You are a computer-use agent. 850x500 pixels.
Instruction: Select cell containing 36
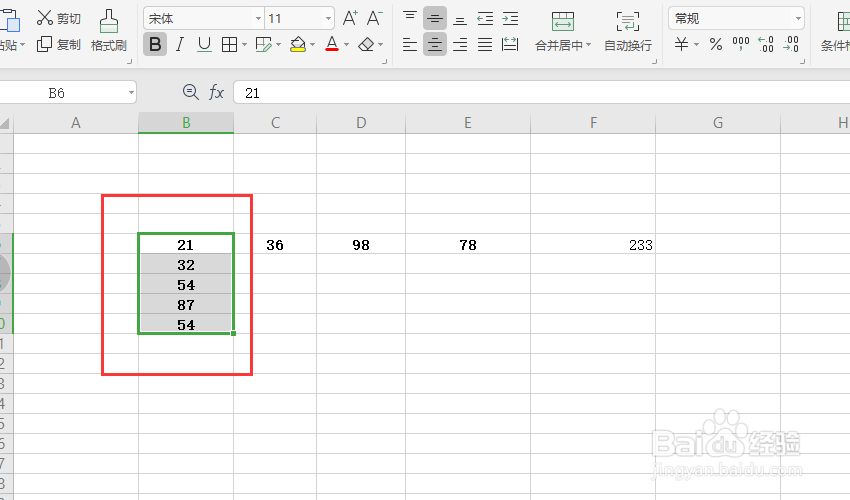[275, 245]
